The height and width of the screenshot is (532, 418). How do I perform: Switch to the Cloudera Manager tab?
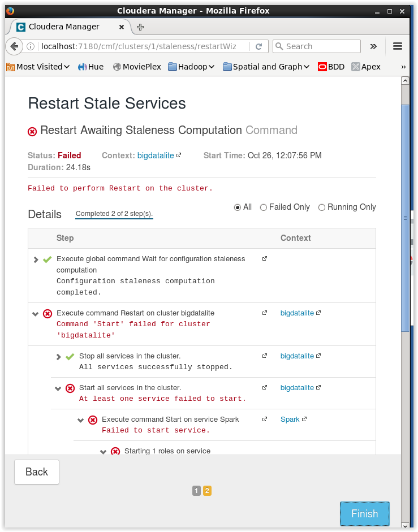point(64,27)
